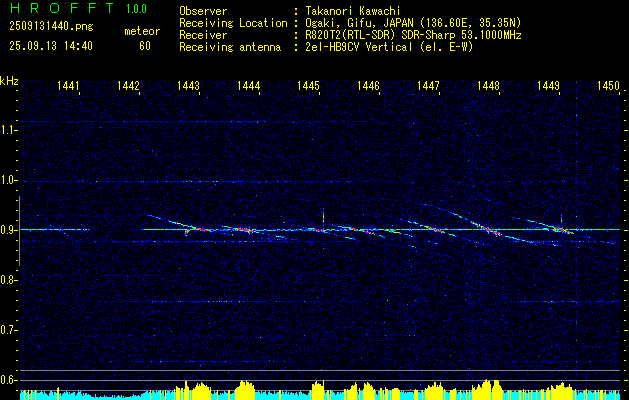Click the 1448 time marker

tap(488, 85)
